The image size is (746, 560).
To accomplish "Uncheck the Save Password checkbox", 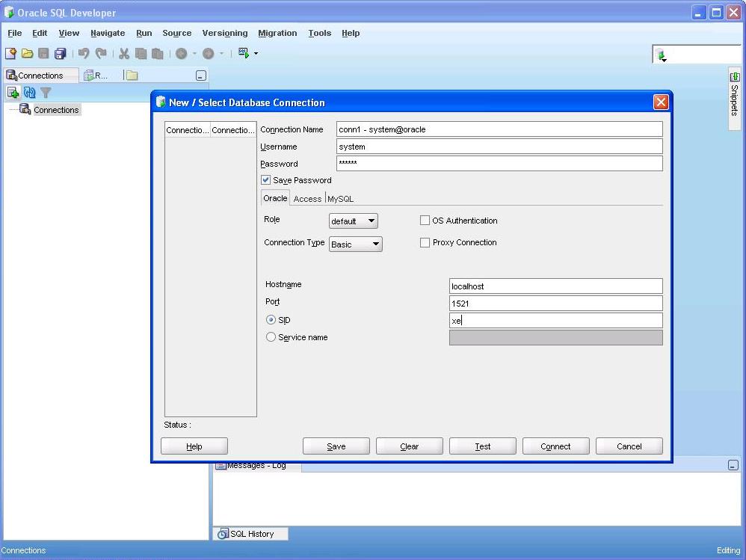I will point(265,180).
